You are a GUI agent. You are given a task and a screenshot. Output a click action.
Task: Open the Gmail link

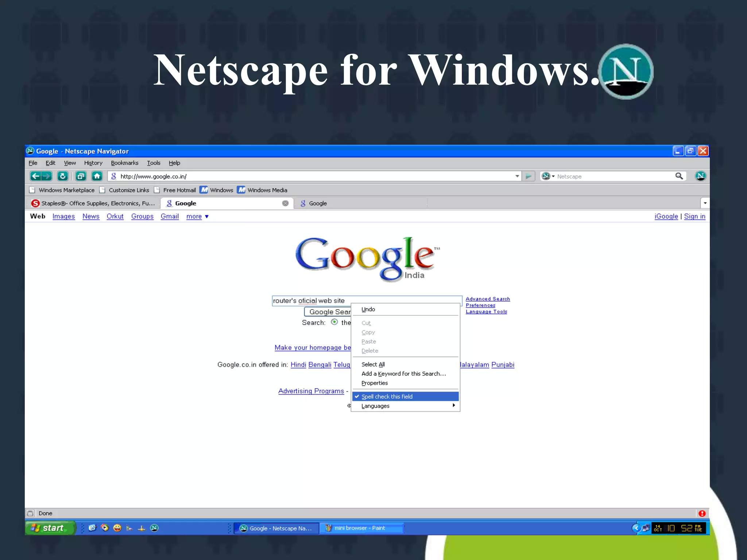[x=170, y=217]
